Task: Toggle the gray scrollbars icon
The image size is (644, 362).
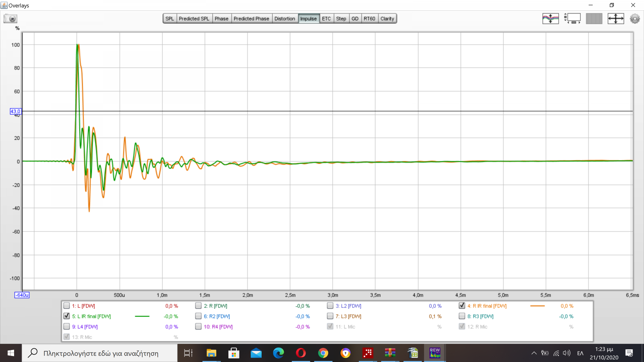Action: 594,18
